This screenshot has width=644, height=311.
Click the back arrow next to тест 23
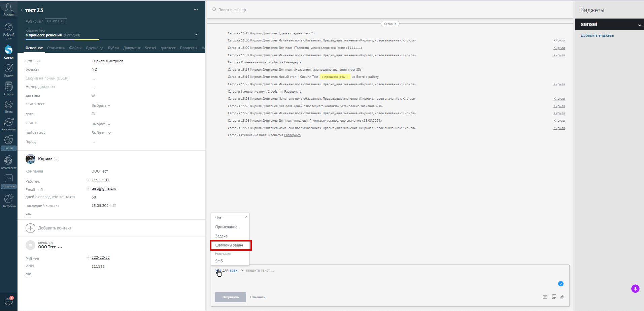coord(22,10)
